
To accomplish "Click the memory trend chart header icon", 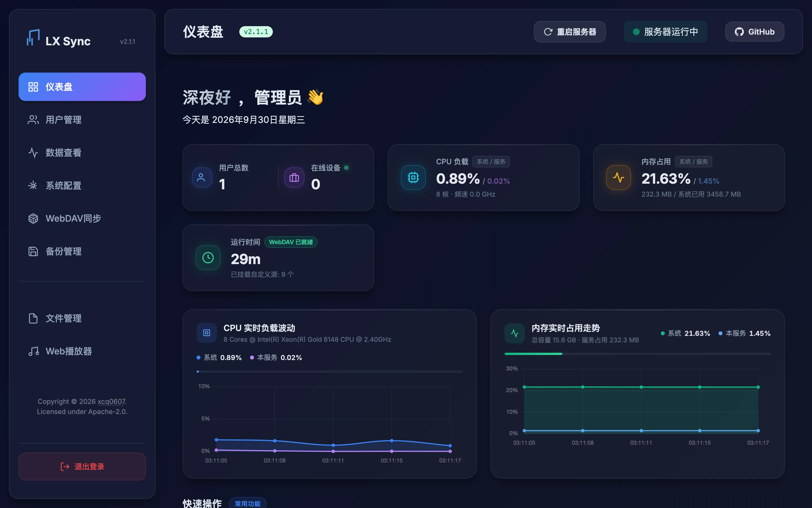I will pos(514,333).
